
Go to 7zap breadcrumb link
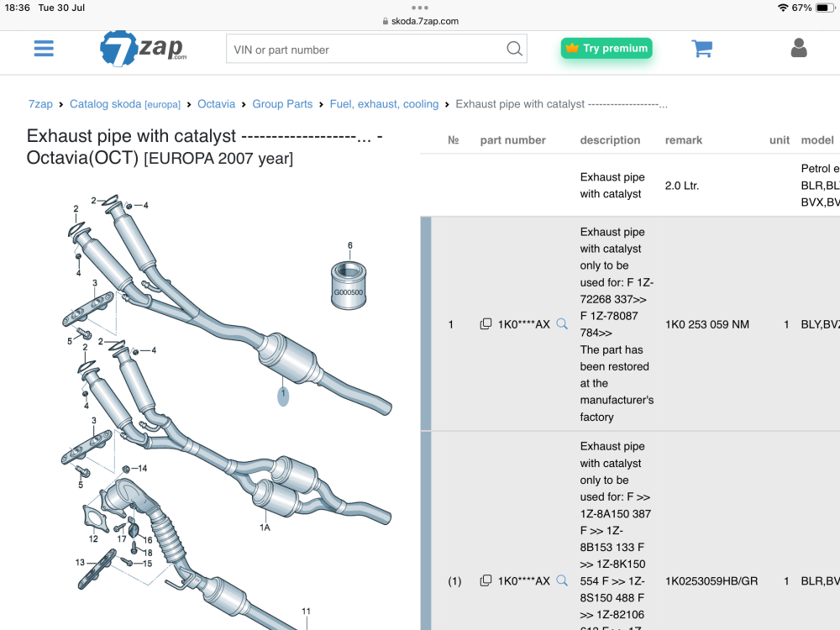(40, 104)
